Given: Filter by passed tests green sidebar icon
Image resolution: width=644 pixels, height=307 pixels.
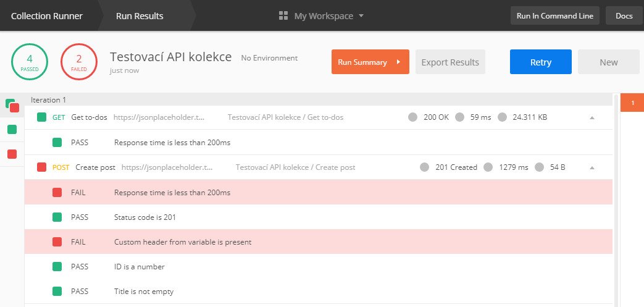Looking at the screenshot, I should pyautogui.click(x=12, y=130).
